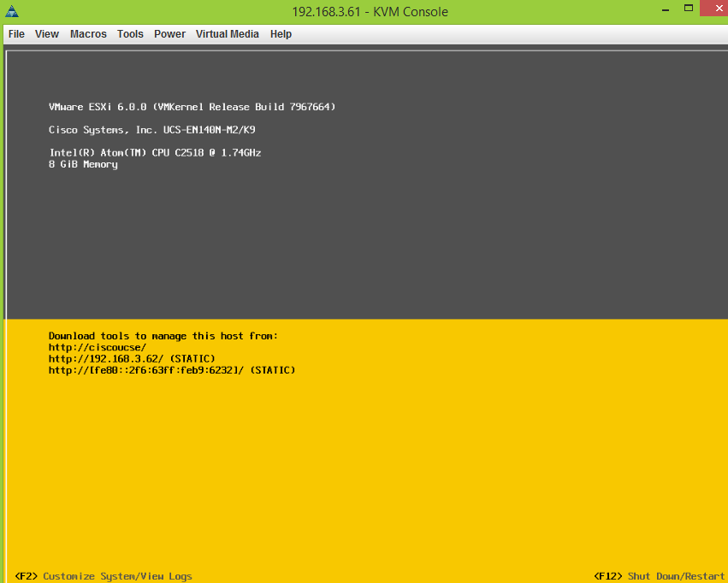
Task: Open the Tools menu
Action: pos(130,34)
